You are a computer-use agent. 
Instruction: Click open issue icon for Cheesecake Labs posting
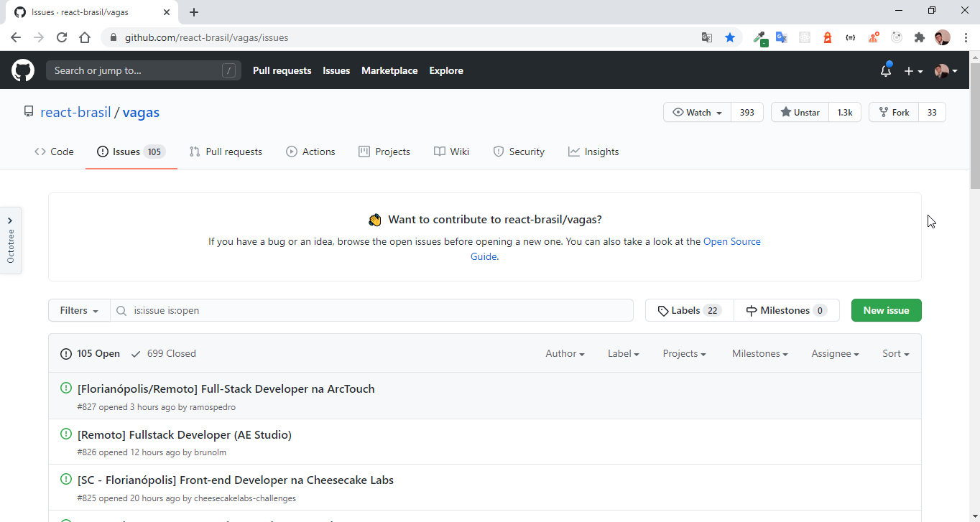pos(66,480)
